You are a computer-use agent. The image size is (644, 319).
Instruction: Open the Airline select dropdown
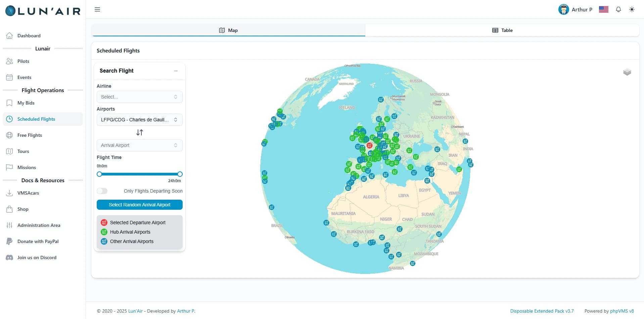click(x=139, y=97)
